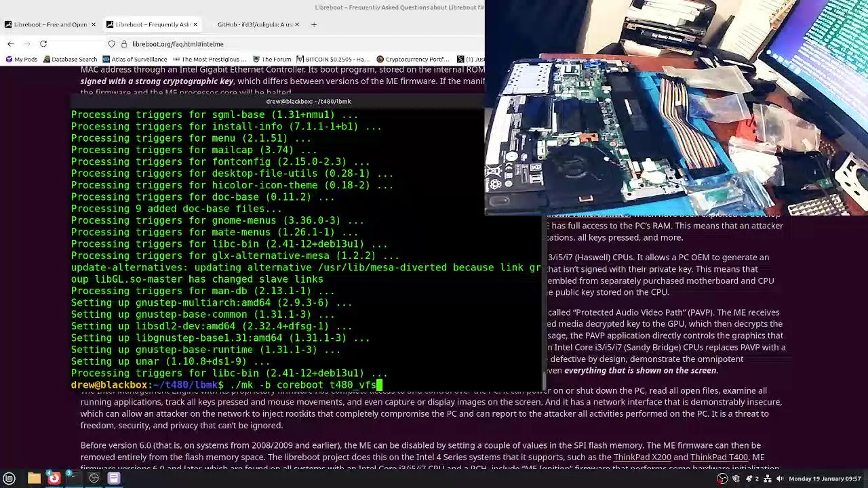This screenshot has width=868, height=488.
Task: Click 'Processing triggers for gnome-menus' line
Action: (x=218, y=221)
